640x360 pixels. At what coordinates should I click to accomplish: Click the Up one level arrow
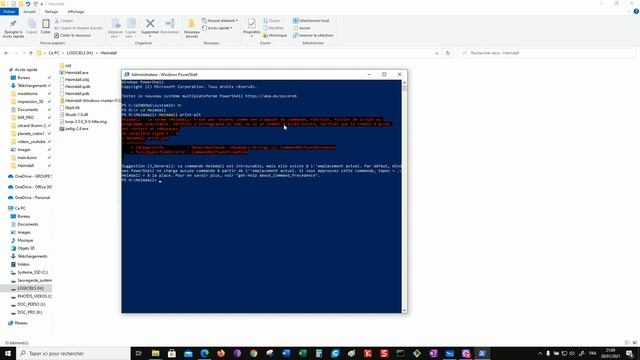tap(31, 53)
